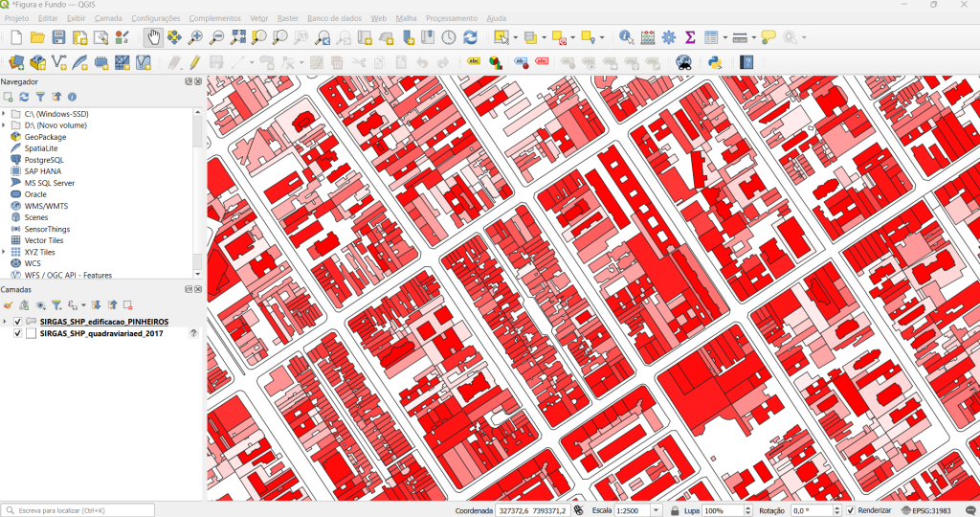Open the attribute table dropdown arrow
The height and width of the screenshot is (517, 980).
tap(725, 37)
